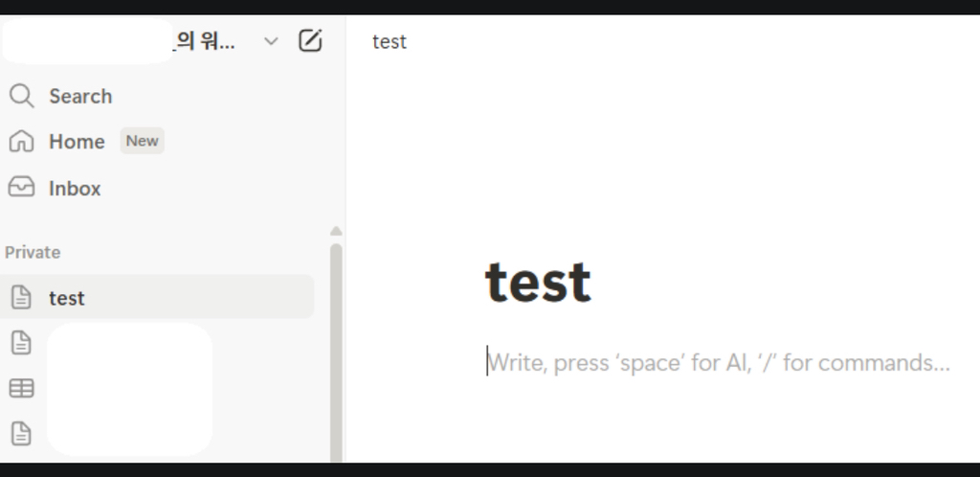This screenshot has width=980, height=477.
Task: Click the 'Write, press space for AI' placeholder
Action: [x=718, y=363]
